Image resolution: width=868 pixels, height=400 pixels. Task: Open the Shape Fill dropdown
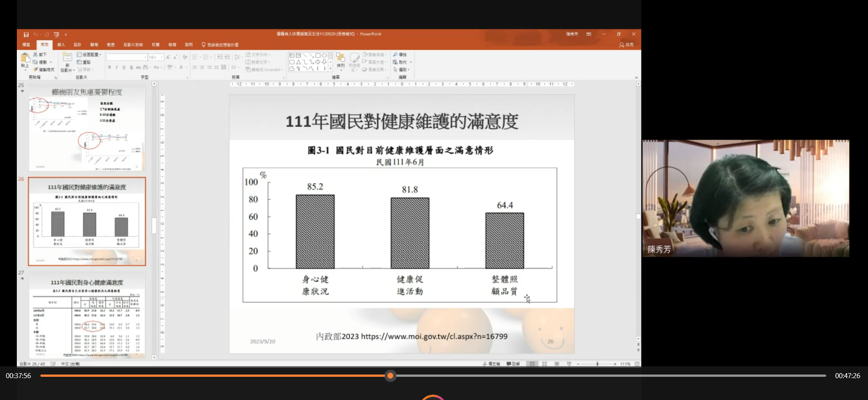[x=375, y=55]
